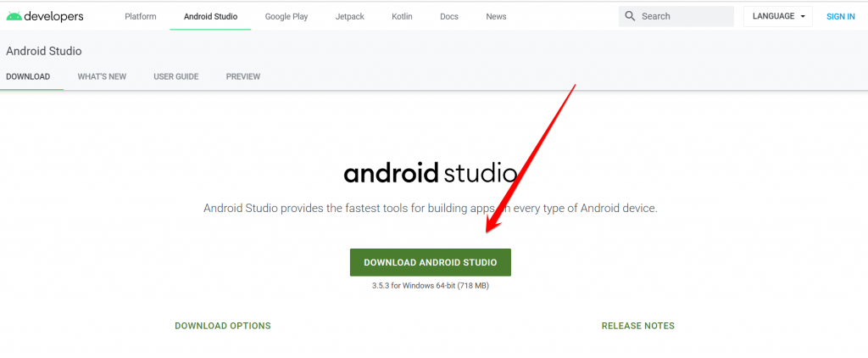Select the Android Studio nav tab
The image size is (868, 358).
tap(210, 17)
